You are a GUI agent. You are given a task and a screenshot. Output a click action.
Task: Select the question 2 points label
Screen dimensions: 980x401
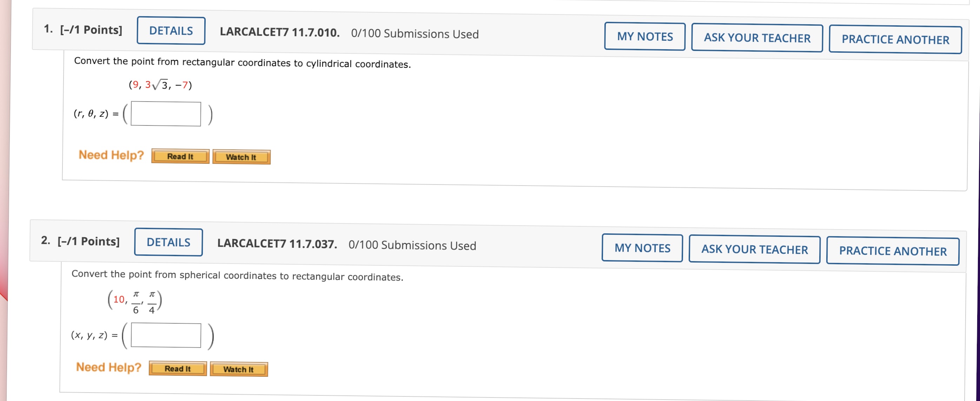click(x=88, y=241)
